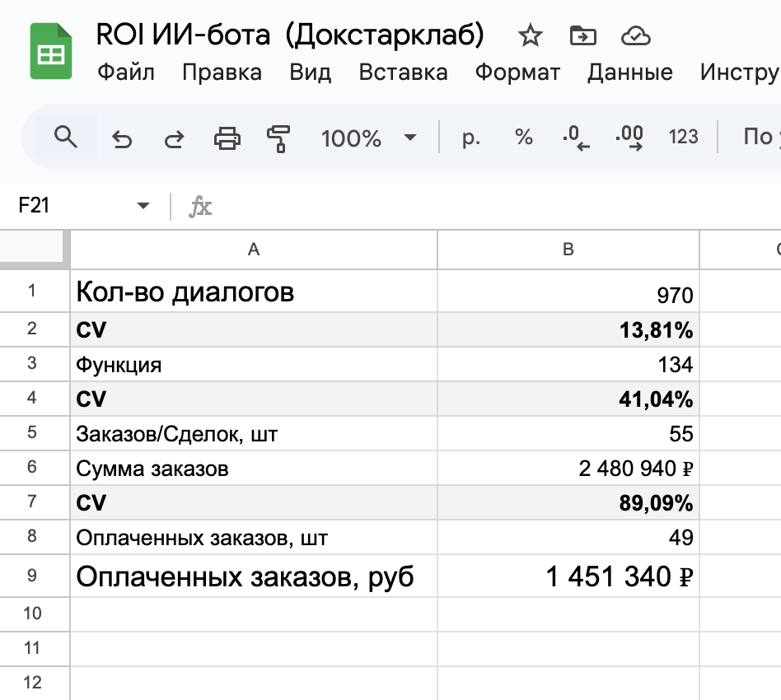Open the name box dropdown arrow
The width and height of the screenshot is (781, 700).
[x=143, y=205]
